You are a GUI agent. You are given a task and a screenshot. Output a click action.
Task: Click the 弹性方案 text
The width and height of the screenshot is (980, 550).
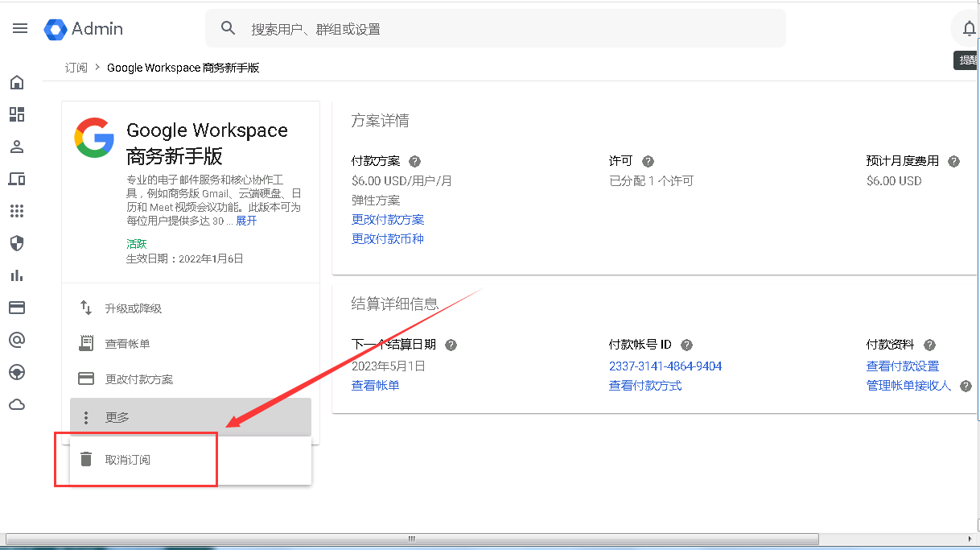[x=376, y=201]
